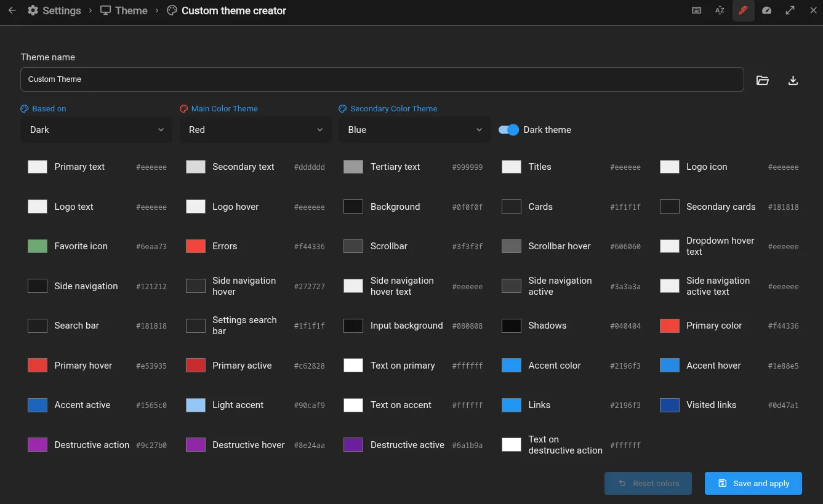
Task: Change the Input background color swatch
Action: pyautogui.click(x=353, y=326)
